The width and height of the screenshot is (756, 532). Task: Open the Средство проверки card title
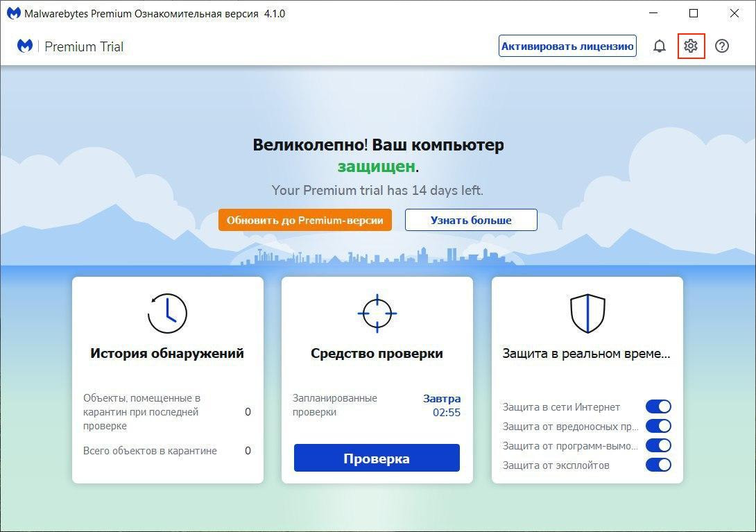click(x=377, y=353)
